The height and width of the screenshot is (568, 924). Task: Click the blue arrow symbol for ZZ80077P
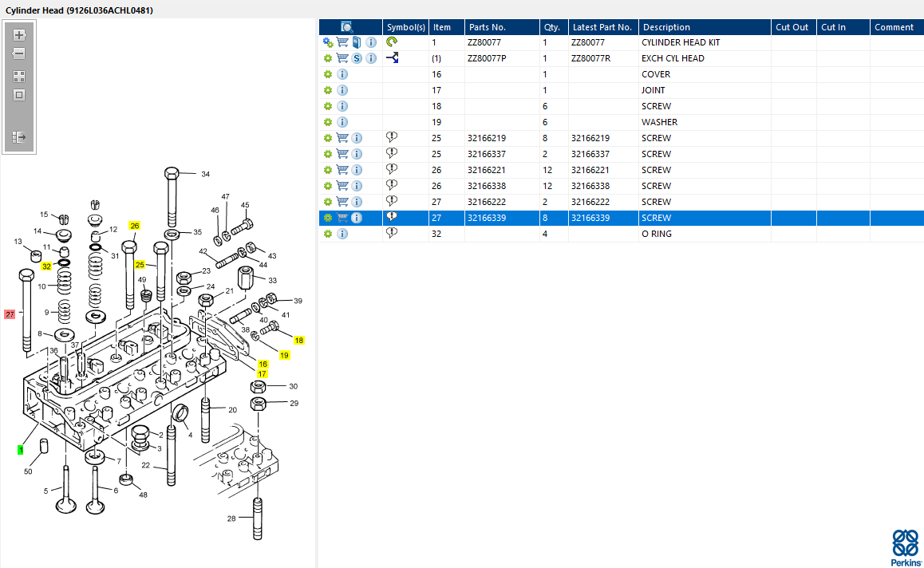tap(392, 57)
